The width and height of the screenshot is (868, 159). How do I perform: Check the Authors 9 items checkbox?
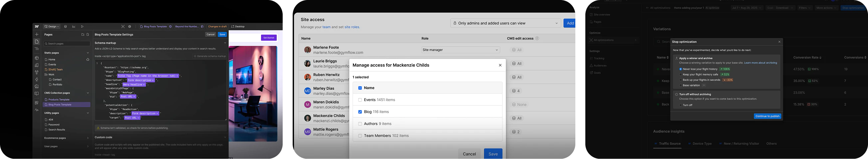(360, 124)
